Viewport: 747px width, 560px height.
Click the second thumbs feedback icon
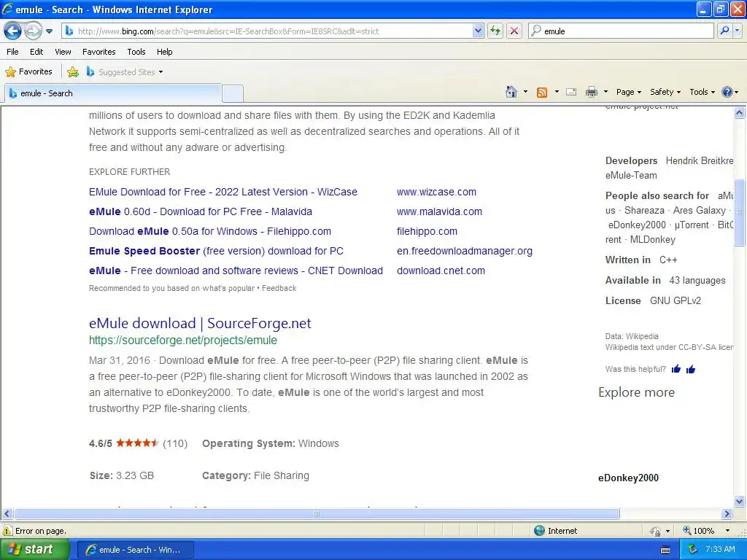pyautogui.click(x=691, y=369)
